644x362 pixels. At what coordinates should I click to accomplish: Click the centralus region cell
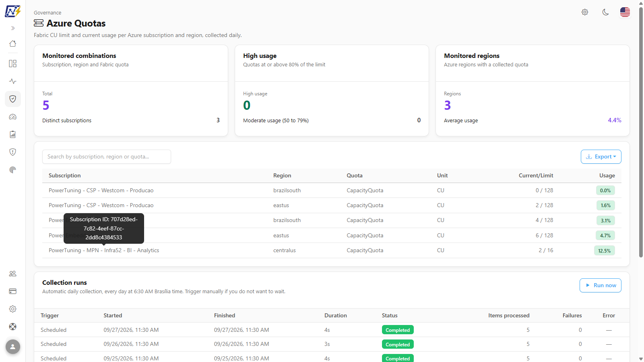(x=285, y=251)
